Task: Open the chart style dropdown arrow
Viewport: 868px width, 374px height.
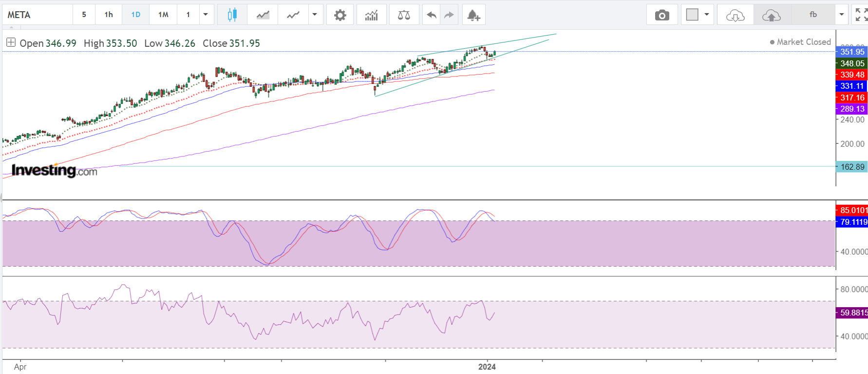Action: click(x=315, y=15)
